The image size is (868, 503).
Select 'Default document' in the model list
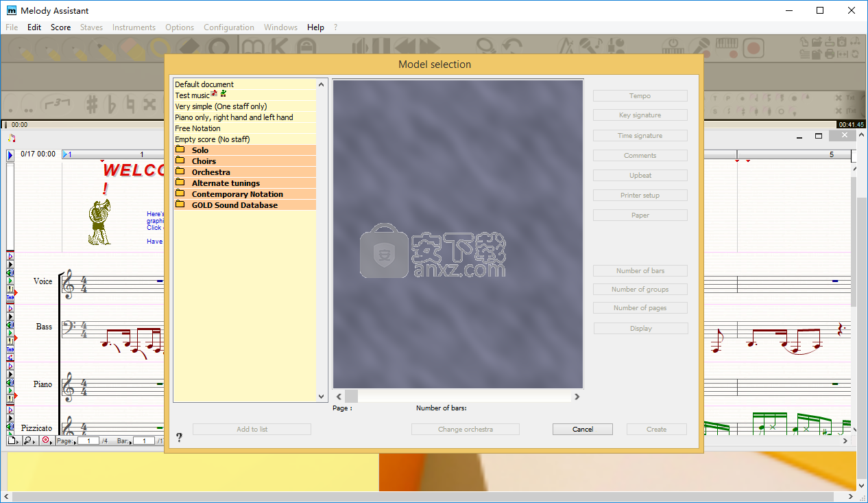click(x=245, y=84)
